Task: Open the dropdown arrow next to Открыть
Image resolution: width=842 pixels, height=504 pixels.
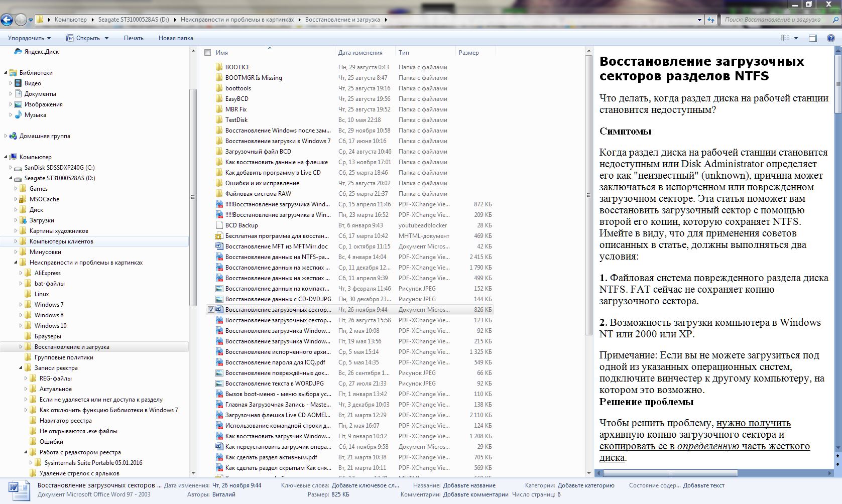Action: point(106,38)
